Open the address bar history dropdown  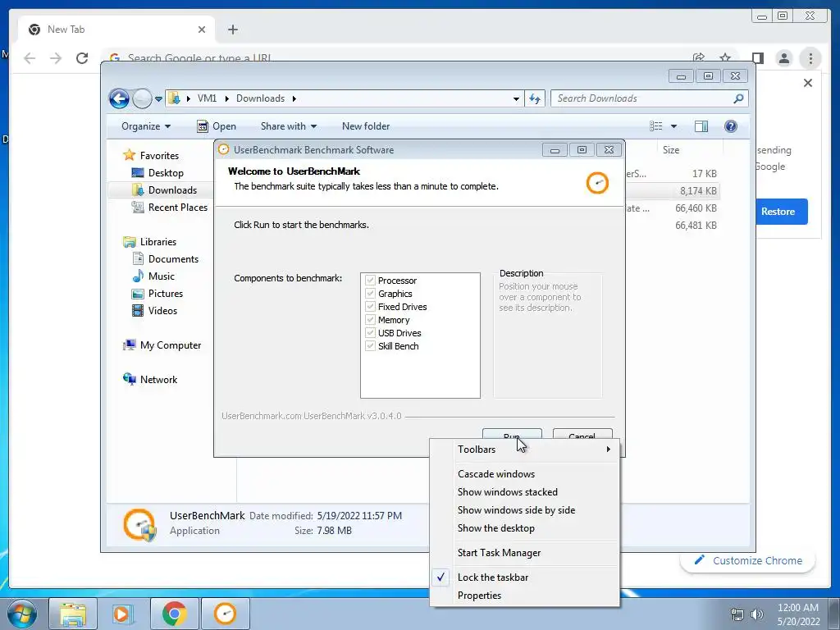click(516, 98)
